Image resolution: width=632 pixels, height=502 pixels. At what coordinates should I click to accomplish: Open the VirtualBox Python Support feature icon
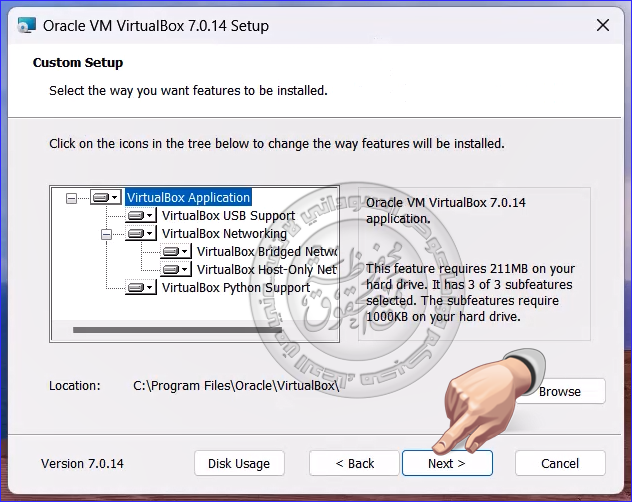tap(140, 288)
